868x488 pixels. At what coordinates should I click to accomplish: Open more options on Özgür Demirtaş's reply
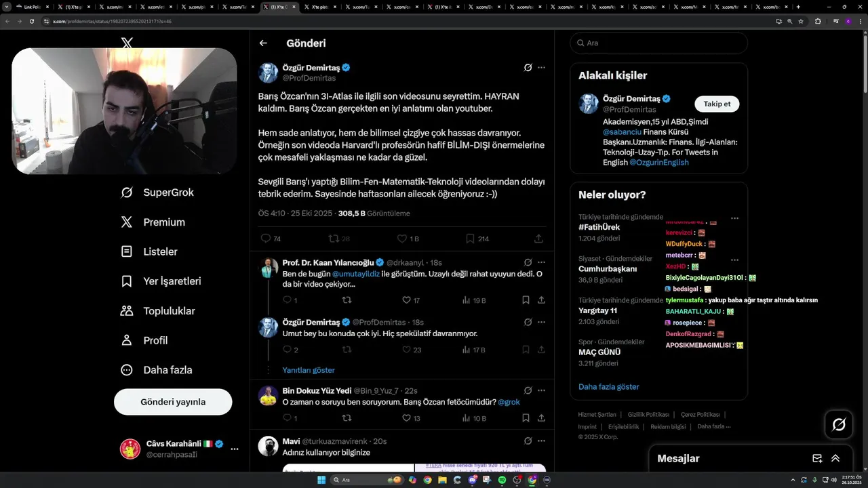(x=541, y=322)
